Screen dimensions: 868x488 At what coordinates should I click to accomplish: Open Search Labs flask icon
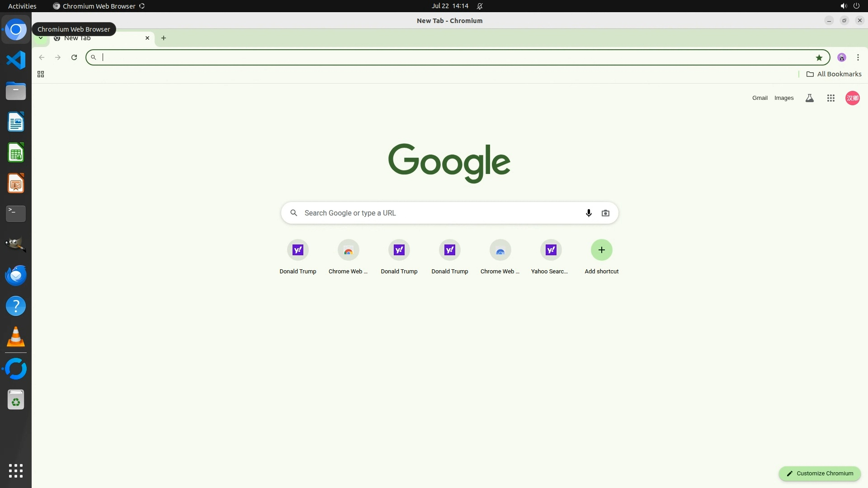(809, 98)
